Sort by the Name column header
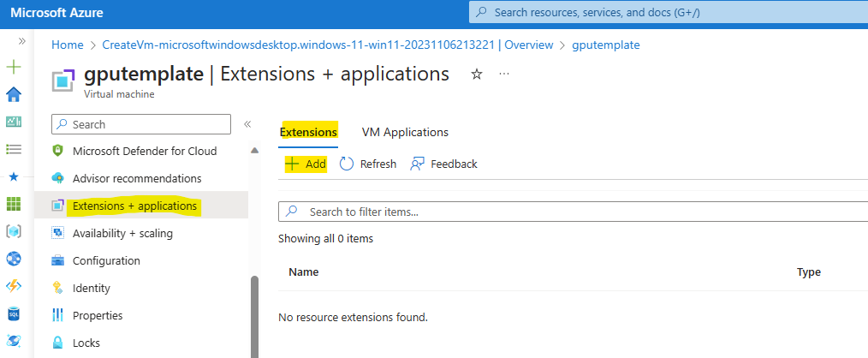868x358 pixels. (x=303, y=272)
